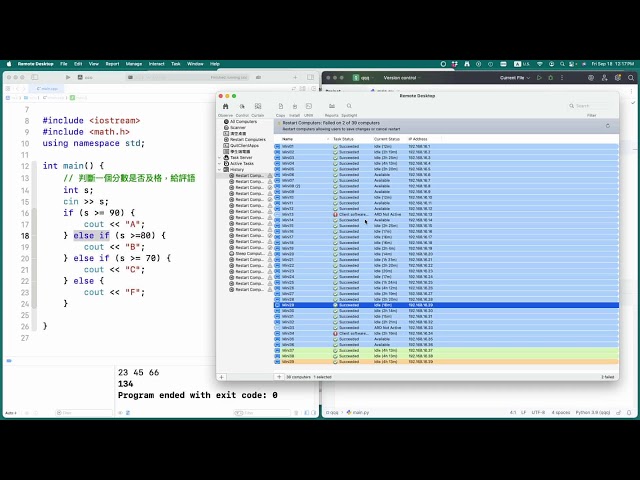Click the Install icon in Remote Desktop toolbar
The image size is (640, 480).
tap(295, 107)
